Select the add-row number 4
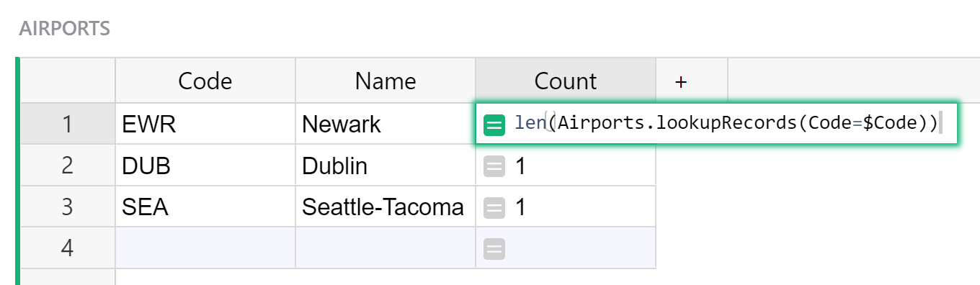The image size is (980, 285). click(x=68, y=248)
